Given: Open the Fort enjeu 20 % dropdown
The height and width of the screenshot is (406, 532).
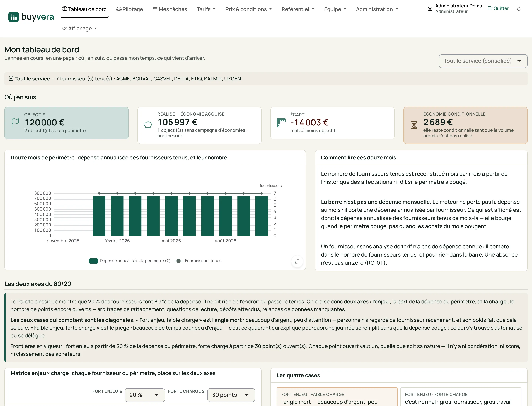Looking at the screenshot, I should (x=145, y=395).
